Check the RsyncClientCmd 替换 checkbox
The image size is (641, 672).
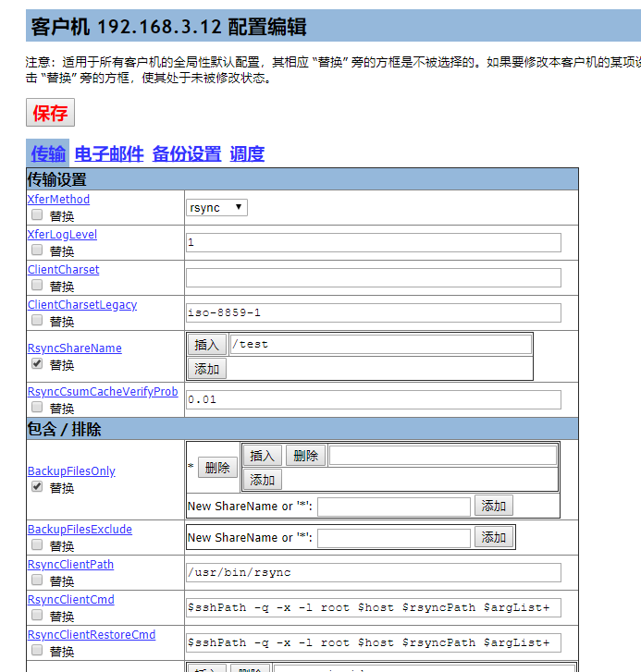pyautogui.click(x=37, y=615)
